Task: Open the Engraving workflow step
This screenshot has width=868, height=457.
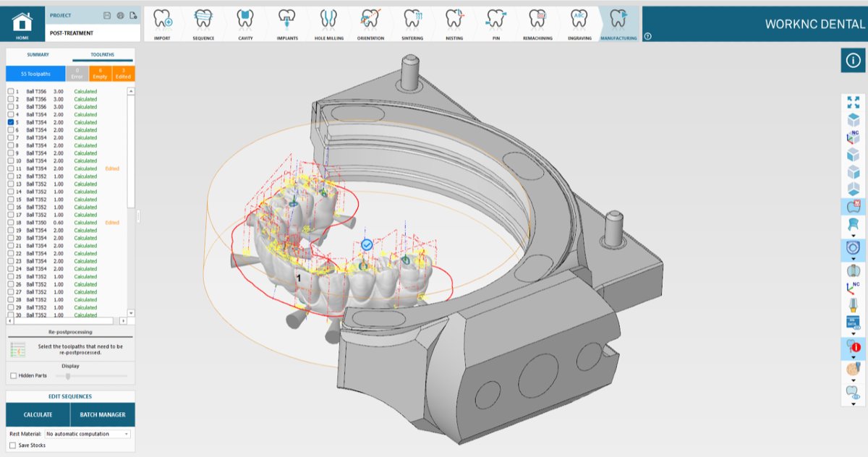Action: (579, 24)
